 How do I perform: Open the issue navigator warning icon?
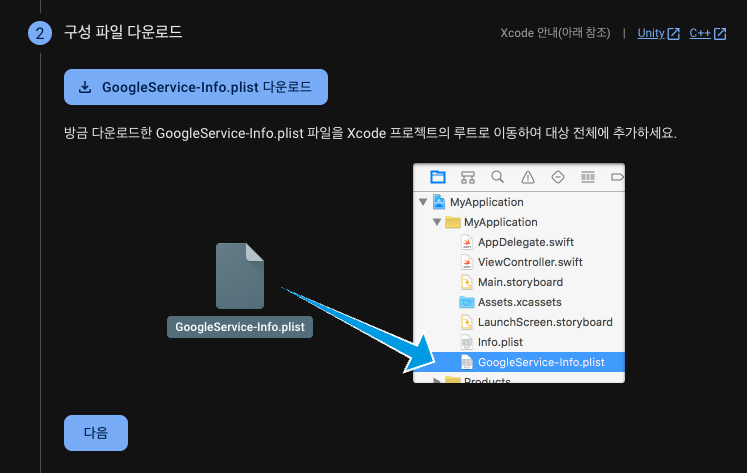click(528, 177)
